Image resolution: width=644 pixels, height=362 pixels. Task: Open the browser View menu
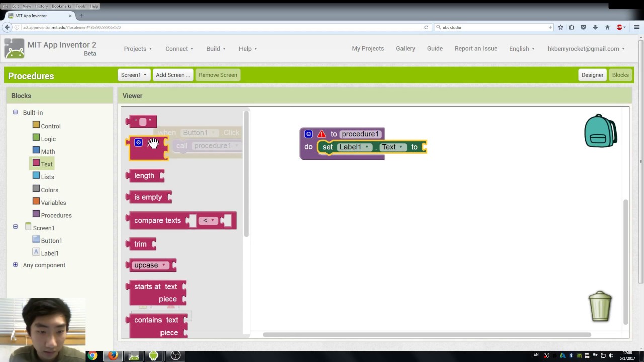click(27, 6)
